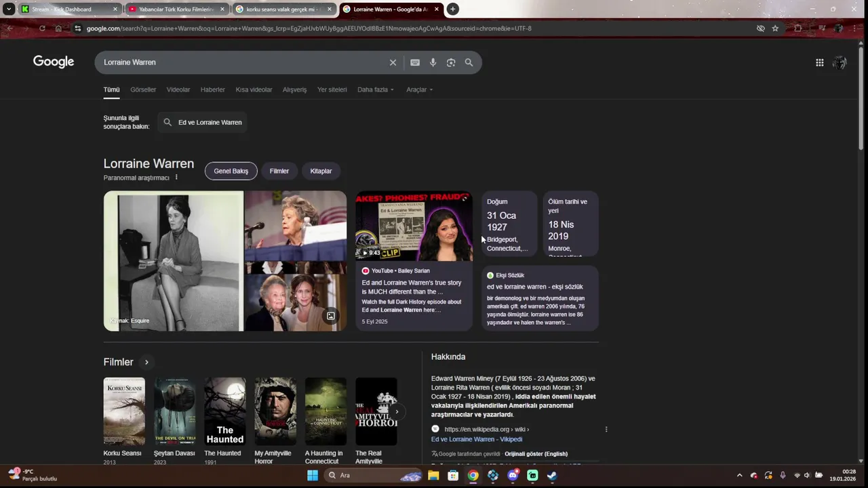This screenshot has height=488, width=868.
Task: Bookmark this page with the star icon
Action: pyautogui.click(x=775, y=28)
